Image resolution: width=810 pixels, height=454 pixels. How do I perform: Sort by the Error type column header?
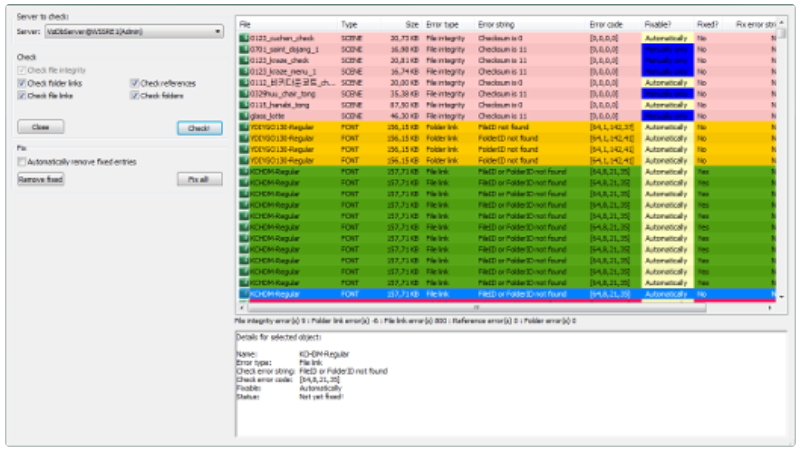pyautogui.click(x=448, y=24)
